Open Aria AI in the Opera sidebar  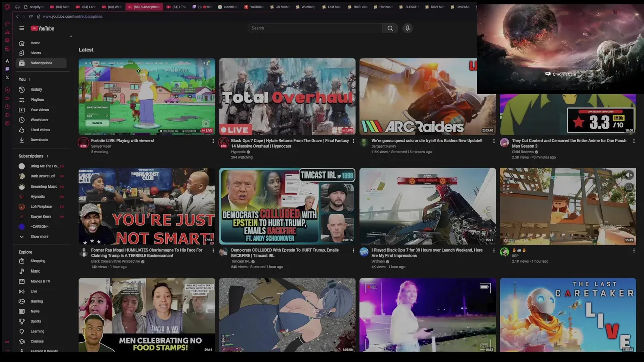tap(7, 61)
